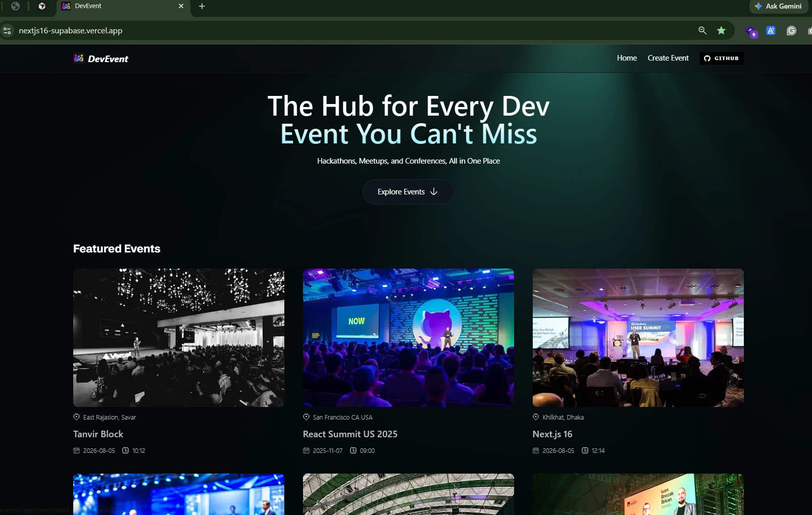Open the Grammarly extension icon
The image size is (812, 515).
click(791, 30)
